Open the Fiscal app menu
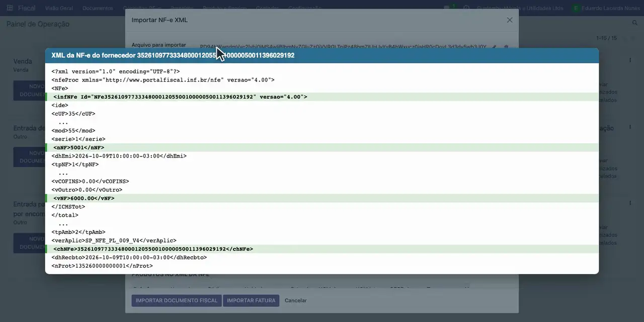Screen dimensions: 644x322 click(x=27, y=9)
